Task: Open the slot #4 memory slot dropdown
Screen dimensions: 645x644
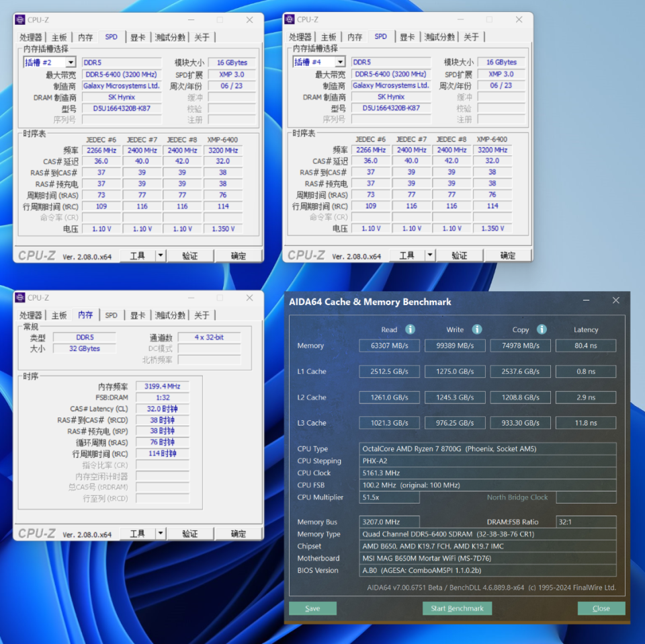Action: coord(340,62)
